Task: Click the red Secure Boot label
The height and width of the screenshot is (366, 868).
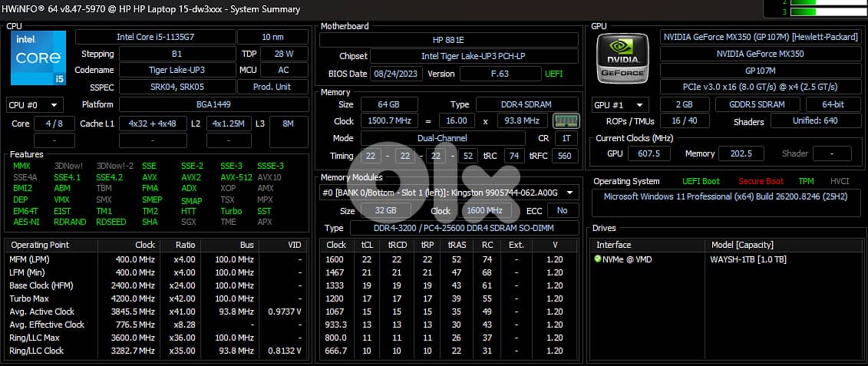Action: click(761, 181)
